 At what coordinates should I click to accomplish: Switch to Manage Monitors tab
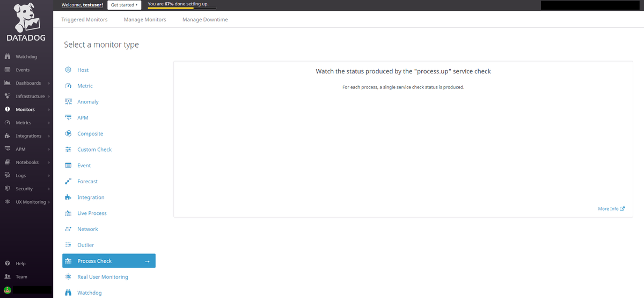tap(145, 19)
